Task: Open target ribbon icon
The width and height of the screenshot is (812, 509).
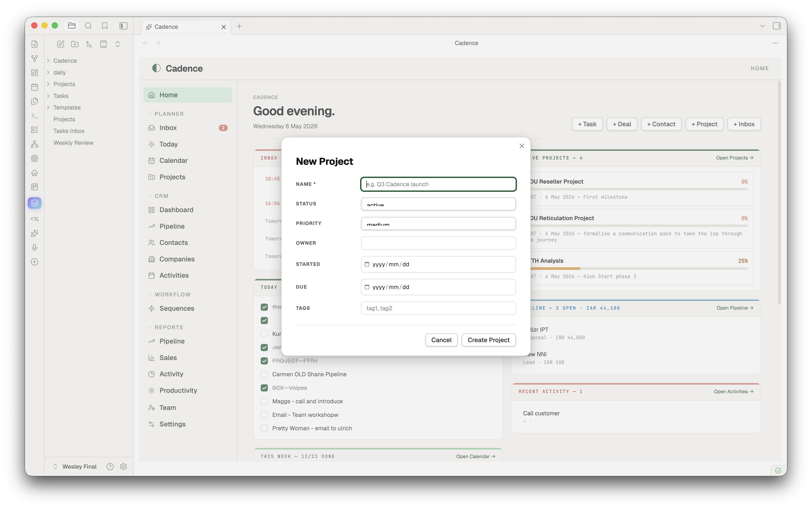Action: (34, 158)
